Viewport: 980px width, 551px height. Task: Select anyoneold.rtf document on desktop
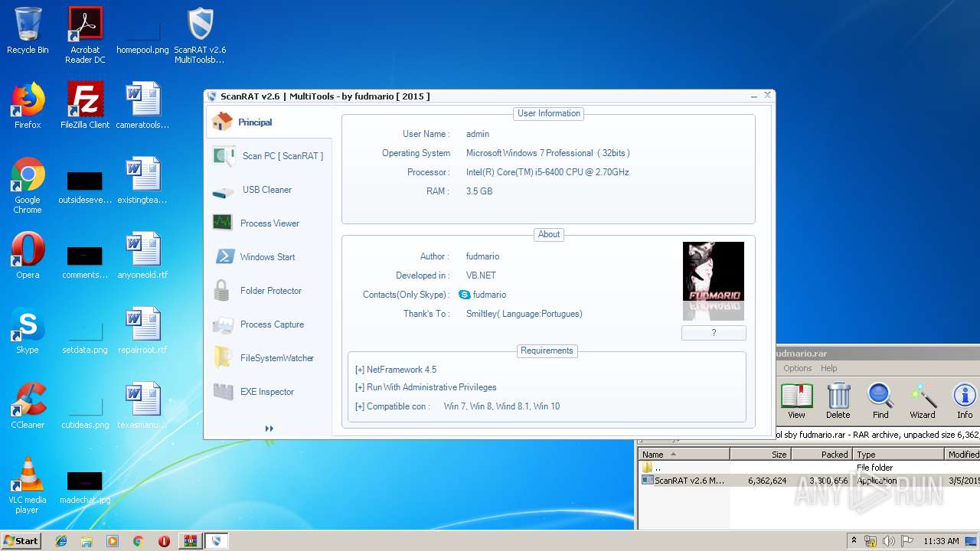(x=142, y=255)
